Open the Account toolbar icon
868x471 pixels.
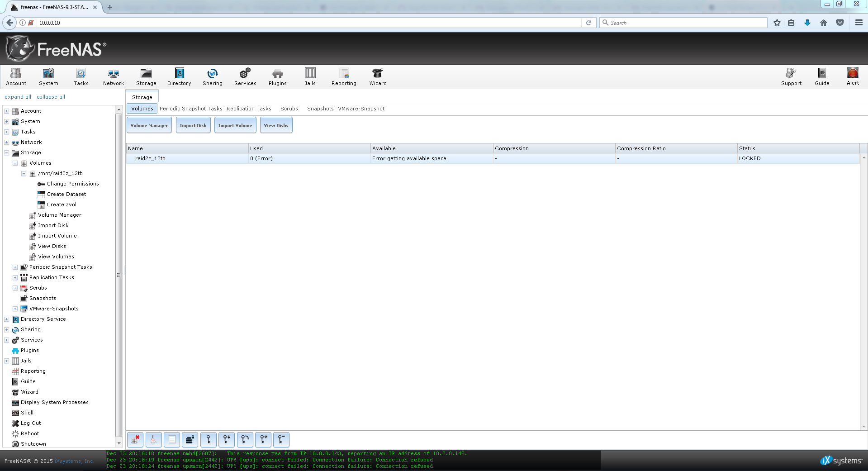(16, 76)
